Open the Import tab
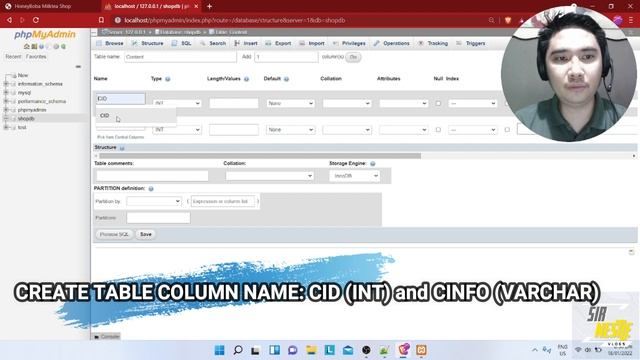The height and width of the screenshot is (360, 640). [312, 43]
